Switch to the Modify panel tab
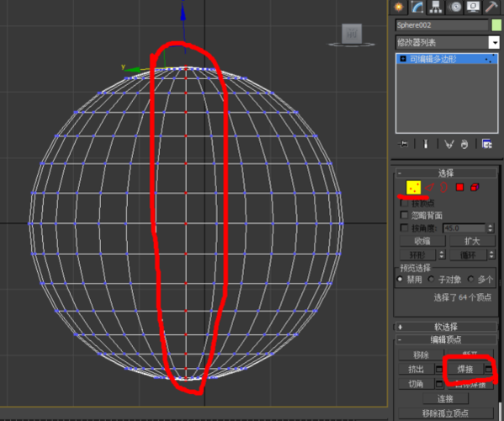Viewport: 504px width, 421px height. 417,7
